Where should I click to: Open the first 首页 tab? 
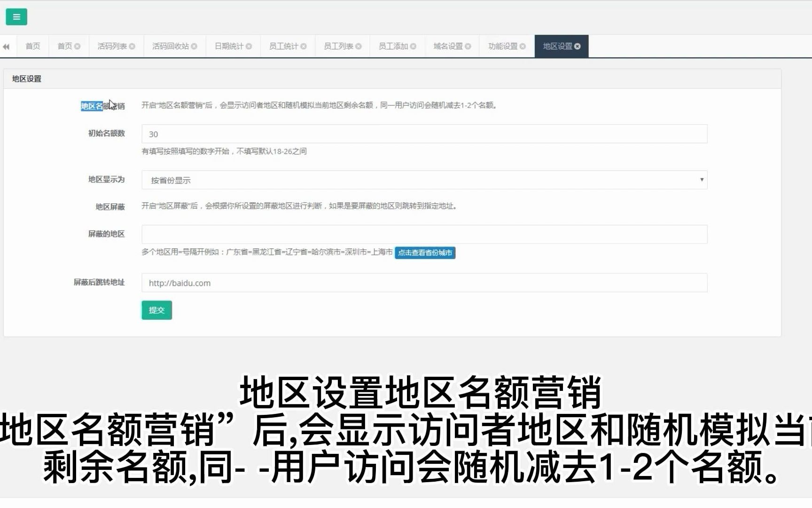(33, 46)
